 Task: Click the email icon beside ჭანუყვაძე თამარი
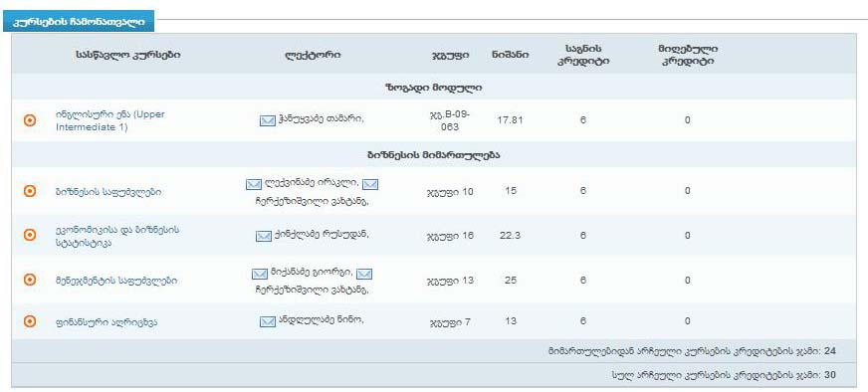(268, 120)
